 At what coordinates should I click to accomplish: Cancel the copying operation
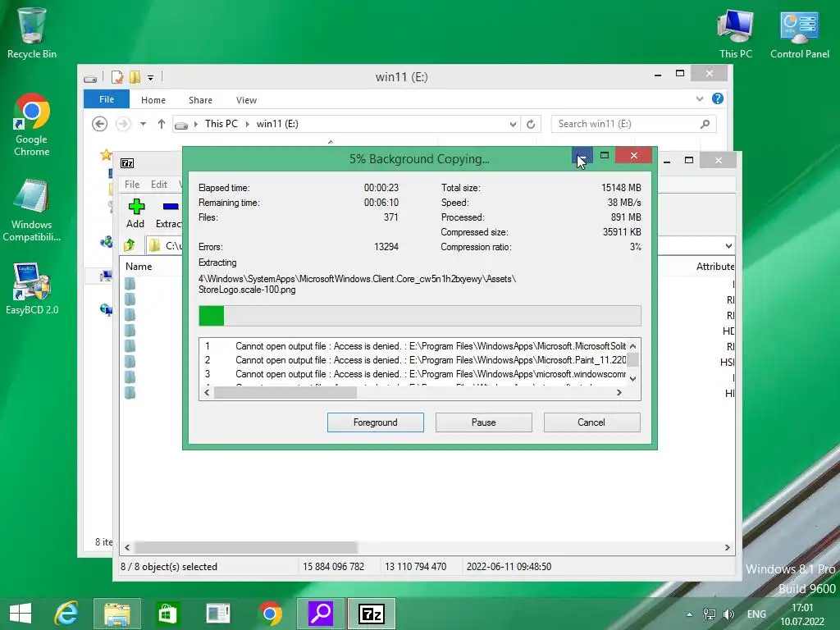tap(591, 422)
